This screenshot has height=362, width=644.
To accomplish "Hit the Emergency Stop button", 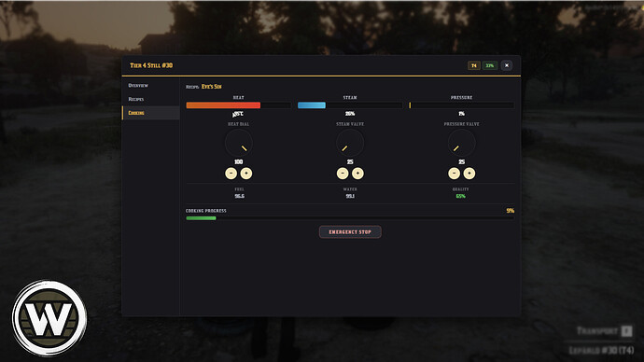I will (350, 232).
